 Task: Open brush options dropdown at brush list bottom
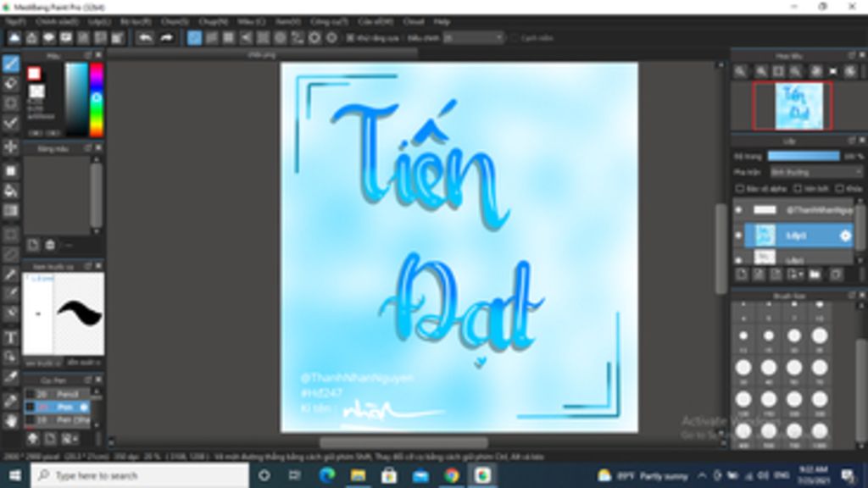pos(70,439)
